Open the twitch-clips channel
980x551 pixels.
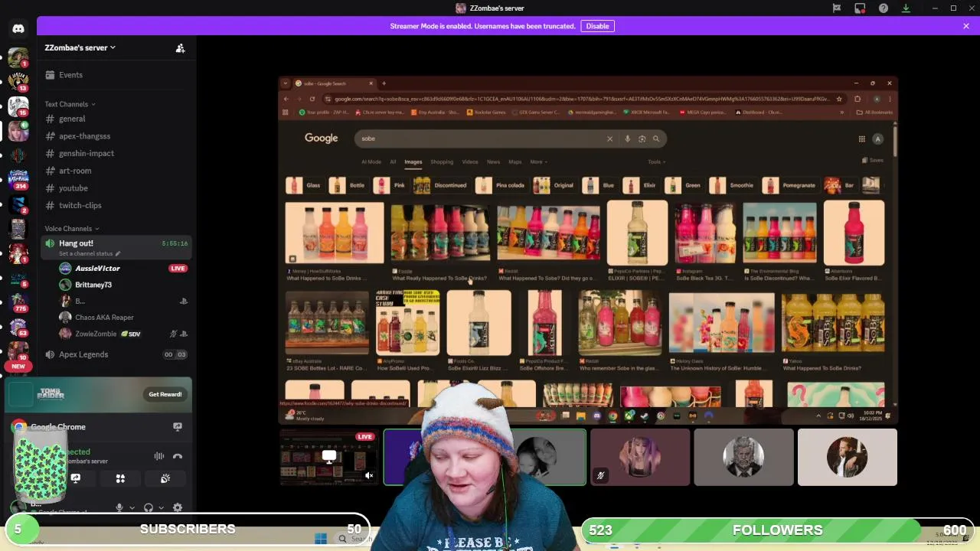(x=116, y=205)
